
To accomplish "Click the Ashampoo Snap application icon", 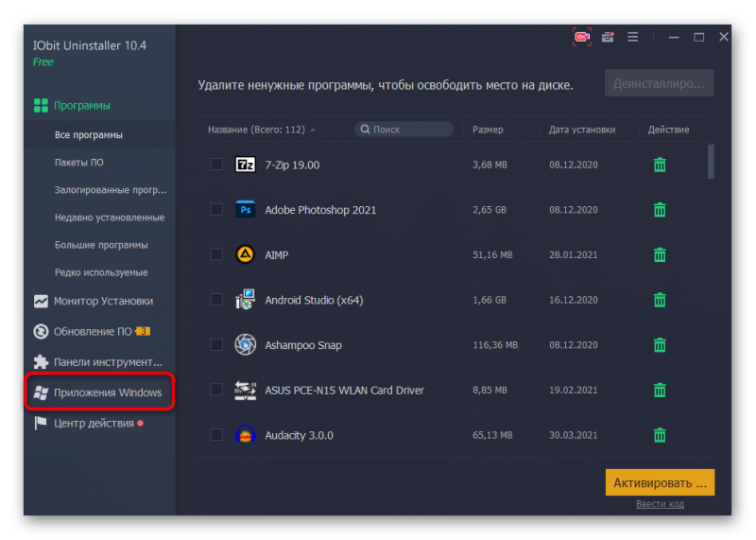I will (245, 344).
